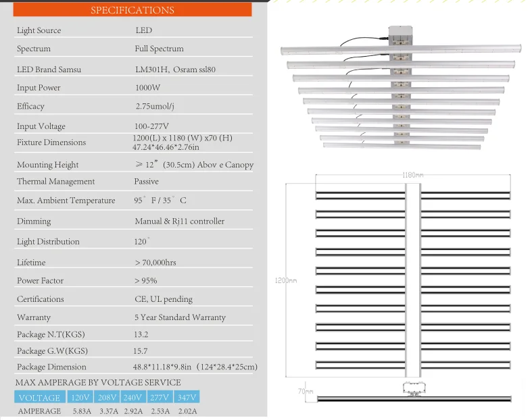
Task: Click the 'Package Dimension' label
Action: click(x=51, y=367)
